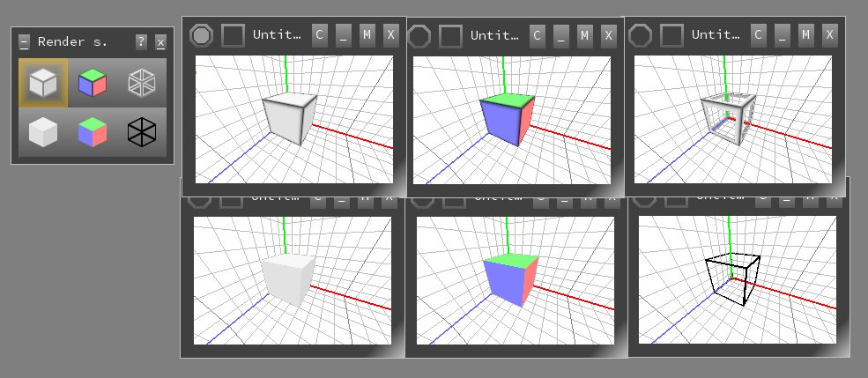
Task: Collapse the Render s. panel with minus button
Action: tap(24, 42)
